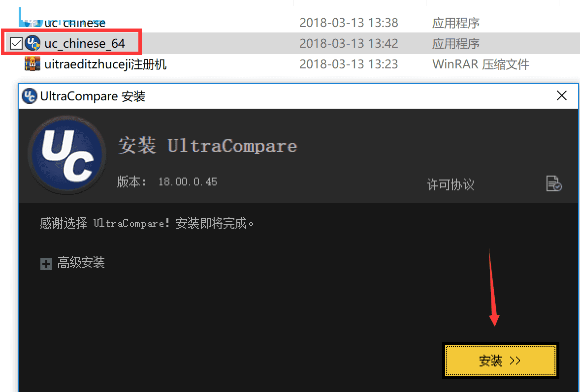Select the uitraeditzhuceji WinRAR archive icon

[x=32, y=64]
